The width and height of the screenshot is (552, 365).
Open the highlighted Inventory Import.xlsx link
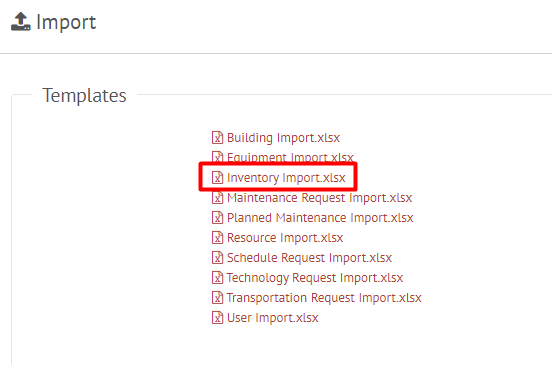point(286,178)
